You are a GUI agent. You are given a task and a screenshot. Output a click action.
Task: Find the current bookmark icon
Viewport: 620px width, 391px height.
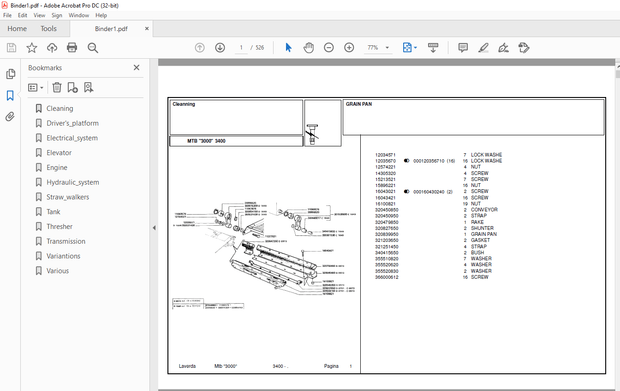point(89,87)
